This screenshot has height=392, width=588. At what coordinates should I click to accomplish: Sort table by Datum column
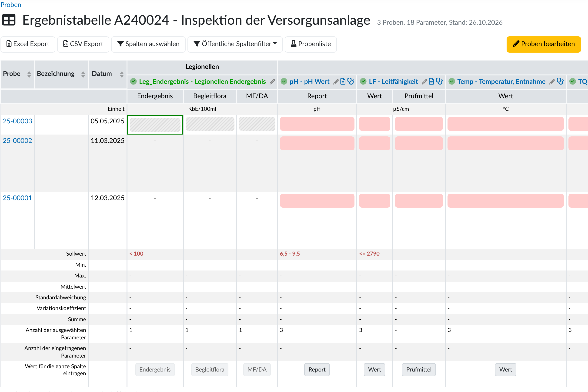(x=122, y=74)
